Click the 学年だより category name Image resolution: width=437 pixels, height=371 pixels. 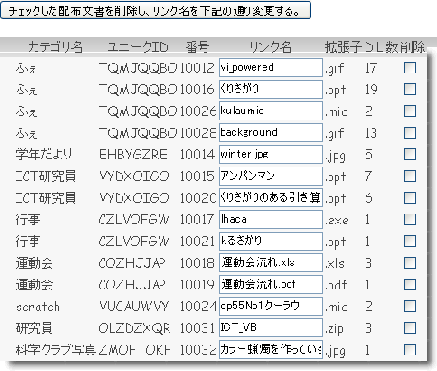tap(44, 154)
